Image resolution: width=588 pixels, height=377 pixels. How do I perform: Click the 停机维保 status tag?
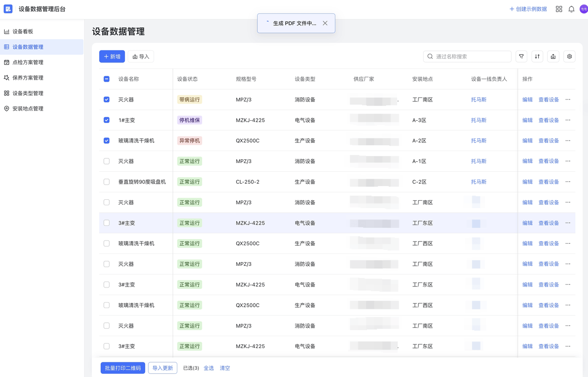click(189, 120)
